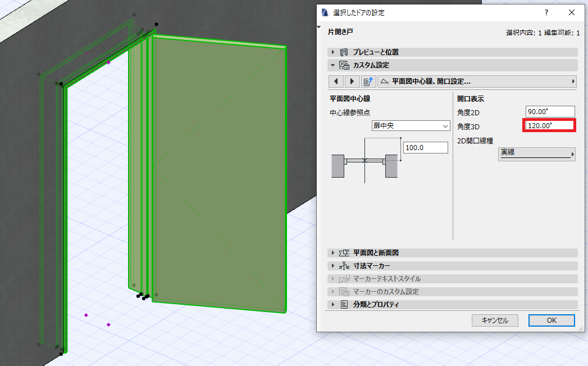Click the カスタム設定 panel icon

pos(344,65)
